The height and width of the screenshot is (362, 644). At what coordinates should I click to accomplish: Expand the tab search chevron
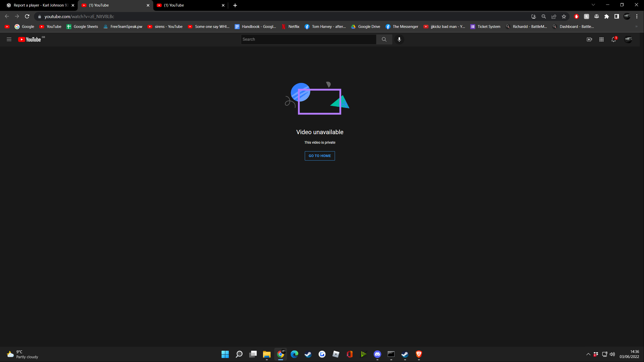pos(593,5)
